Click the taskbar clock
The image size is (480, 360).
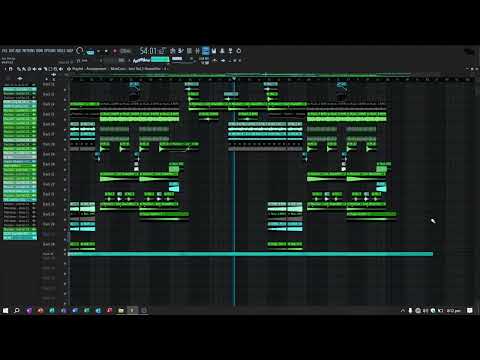coord(453,310)
